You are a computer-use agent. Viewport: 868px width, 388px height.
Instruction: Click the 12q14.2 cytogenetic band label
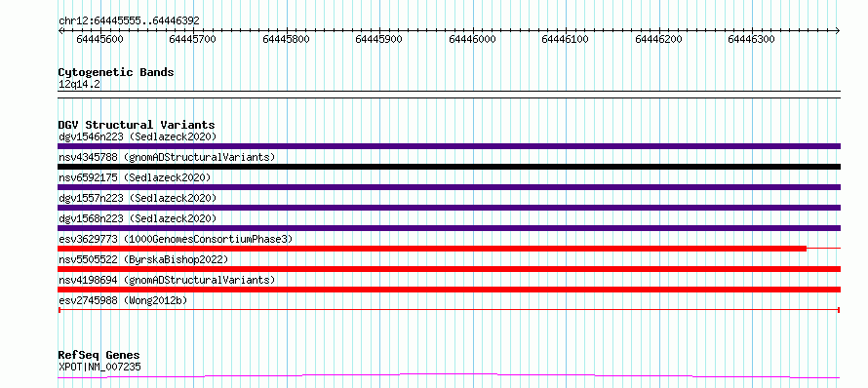(79, 85)
